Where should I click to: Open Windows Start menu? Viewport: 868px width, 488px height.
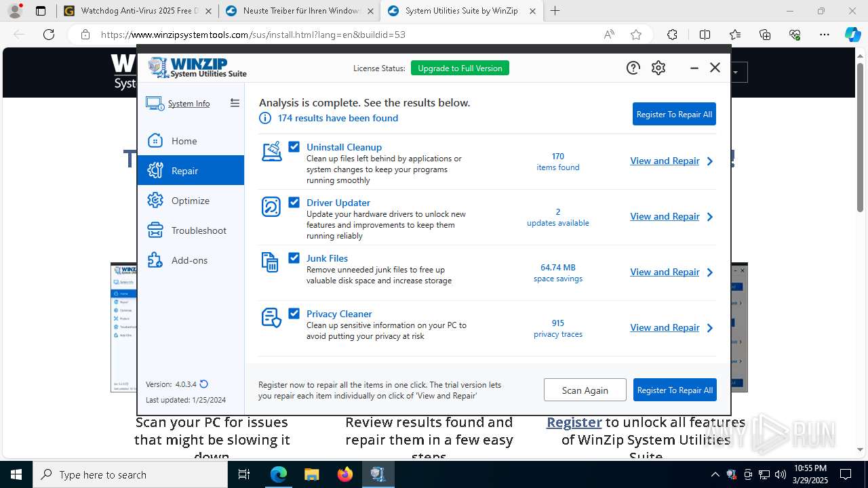[x=16, y=474]
